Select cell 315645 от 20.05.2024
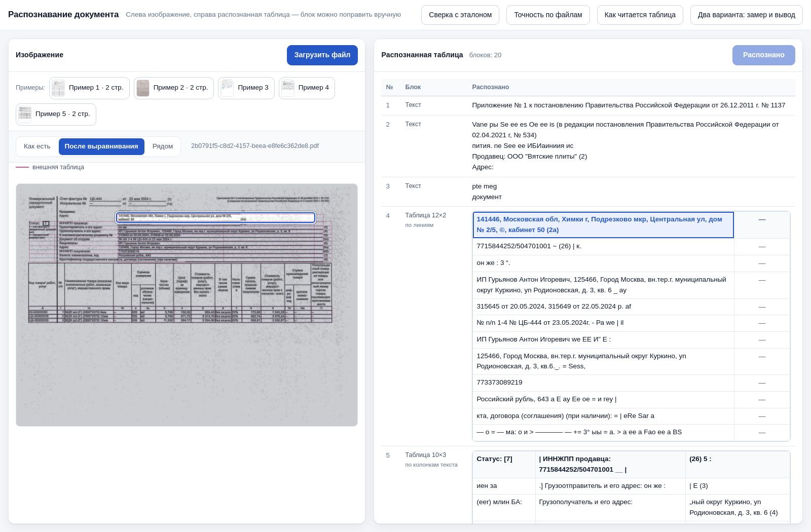811x532 pixels. 603,307
